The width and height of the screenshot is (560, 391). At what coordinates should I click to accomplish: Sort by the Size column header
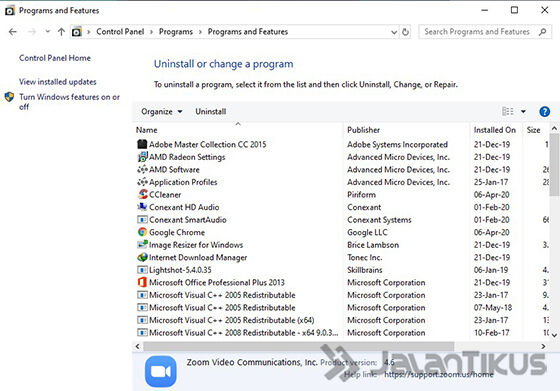click(536, 130)
